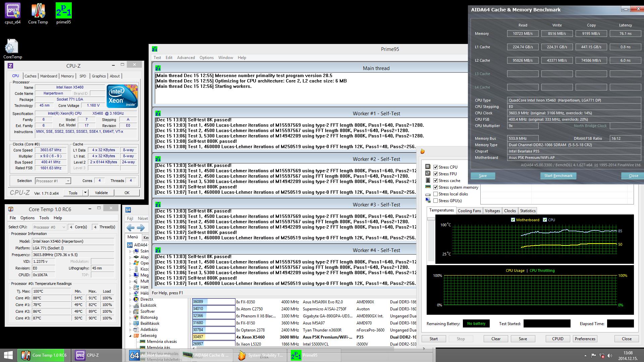
Task: Uncheck Stress system memory checkbox
Action: tap(435, 187)
